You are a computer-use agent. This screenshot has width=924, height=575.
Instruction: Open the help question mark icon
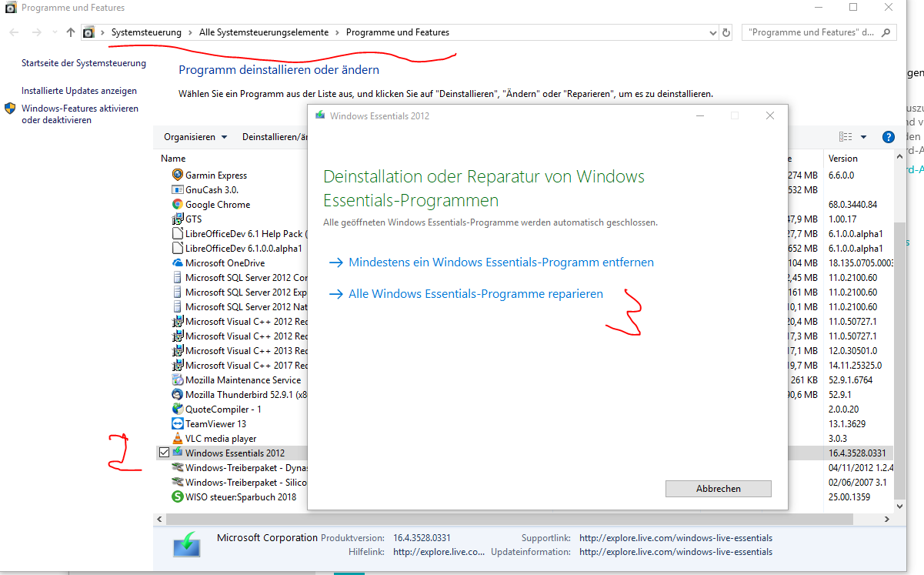[888, 137]
